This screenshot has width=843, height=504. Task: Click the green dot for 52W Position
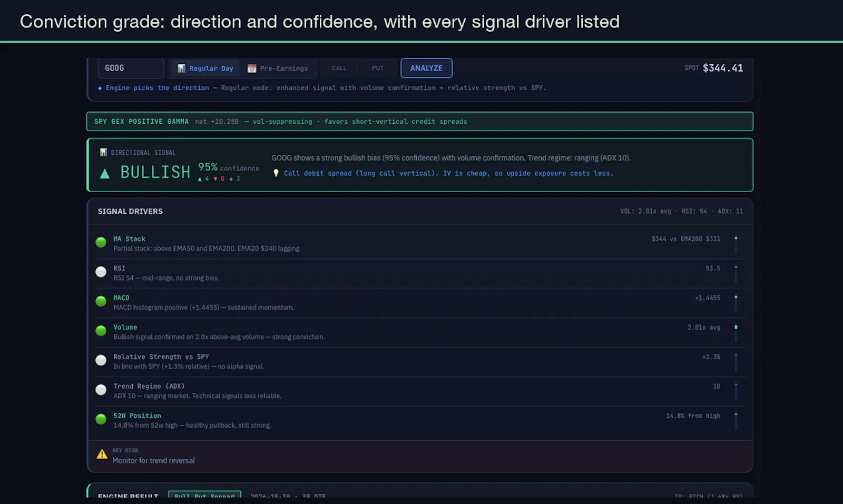101,419
